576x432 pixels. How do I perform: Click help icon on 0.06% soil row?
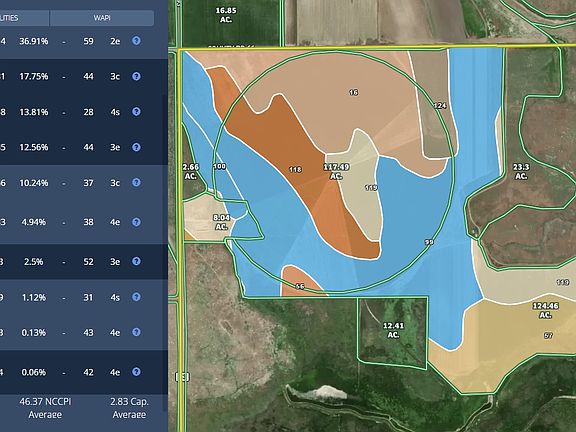pyautogui.click(x=136, y=372)
